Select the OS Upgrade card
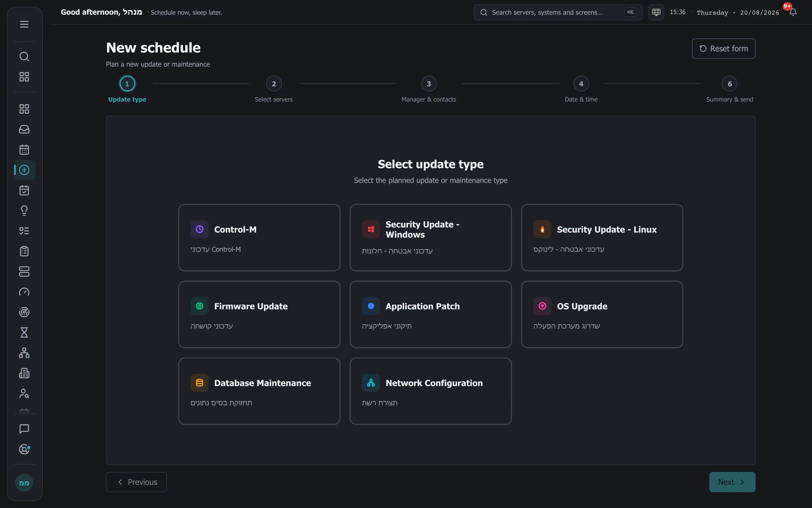 point(602,314)
